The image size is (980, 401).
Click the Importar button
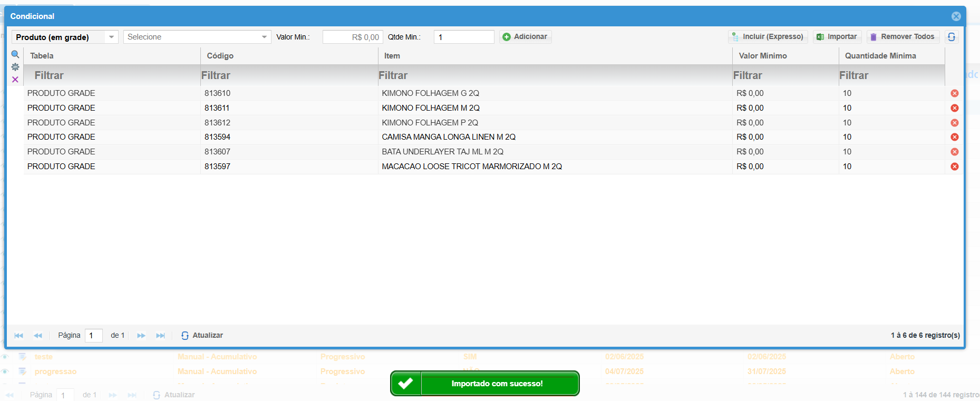click(837, 37)
